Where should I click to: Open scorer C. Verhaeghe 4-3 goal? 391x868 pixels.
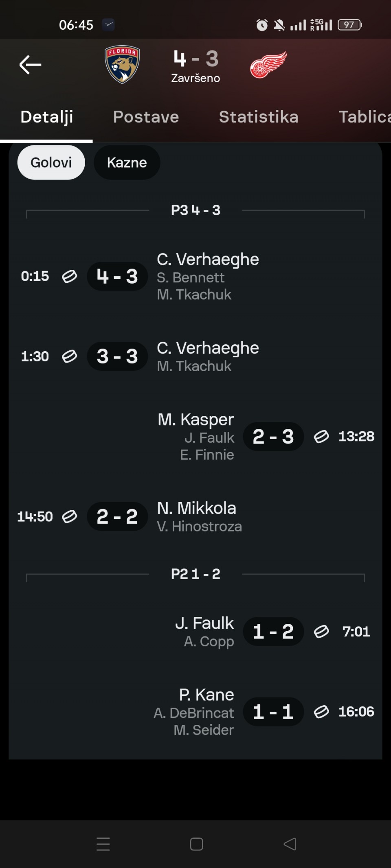coord(208,259)
